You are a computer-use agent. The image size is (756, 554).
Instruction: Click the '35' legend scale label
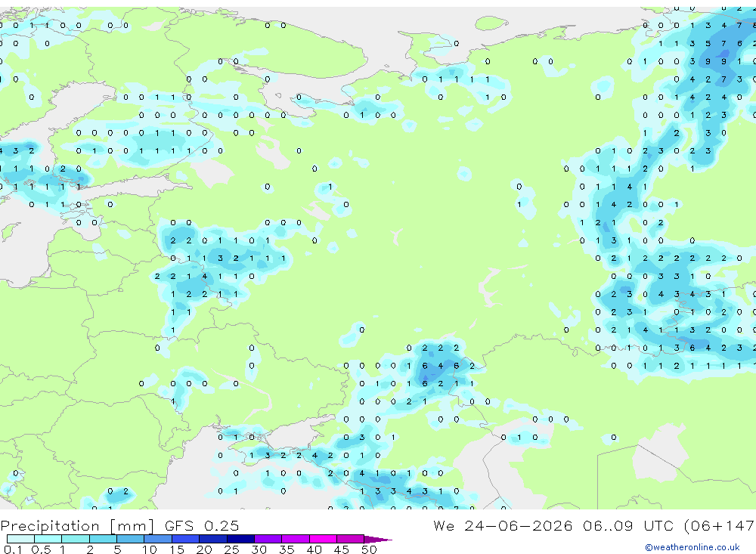(x=287, y=549)
